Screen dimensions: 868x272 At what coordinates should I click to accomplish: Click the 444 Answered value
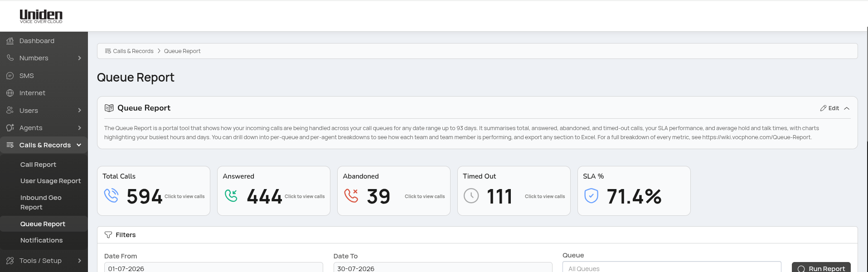[265, 196]
